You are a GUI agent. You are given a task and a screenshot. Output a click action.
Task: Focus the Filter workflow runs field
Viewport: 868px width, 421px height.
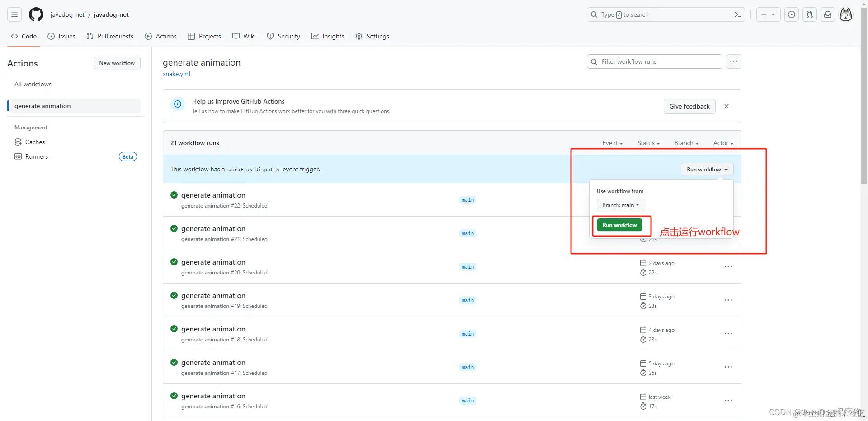point(654,61)
